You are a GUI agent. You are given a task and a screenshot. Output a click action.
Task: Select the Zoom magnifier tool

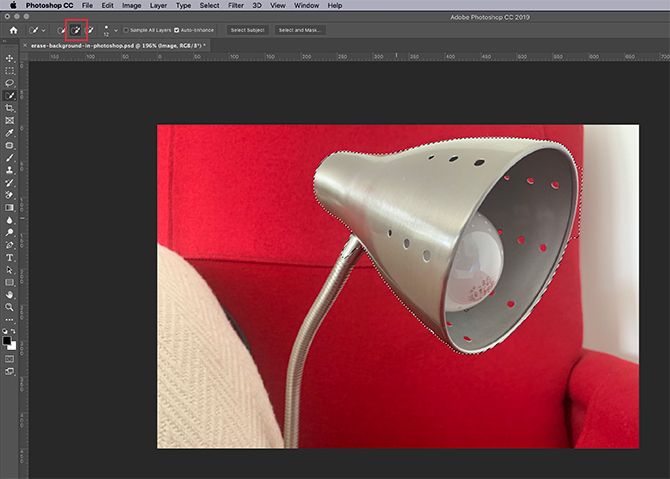click(x=9, y=307)
